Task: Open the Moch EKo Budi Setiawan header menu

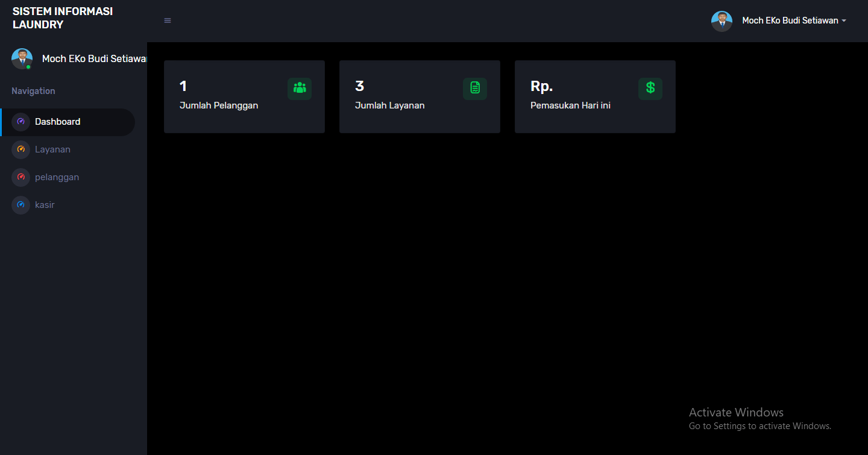Action: point(790,20)
